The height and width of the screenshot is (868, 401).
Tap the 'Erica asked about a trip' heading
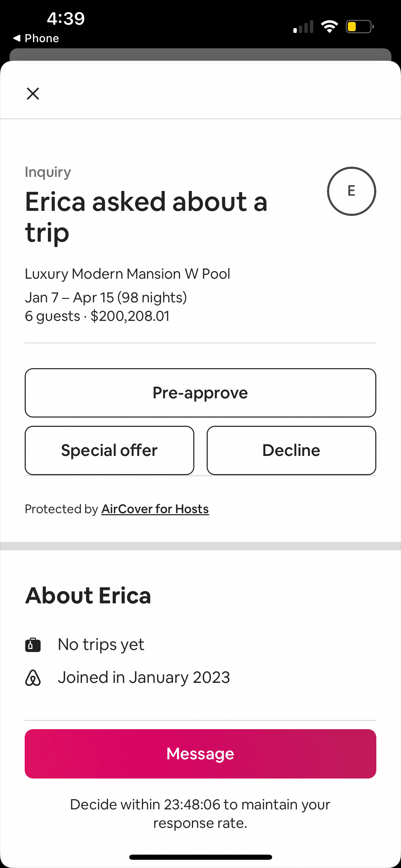pyautogui.click(x=146, y=217)
